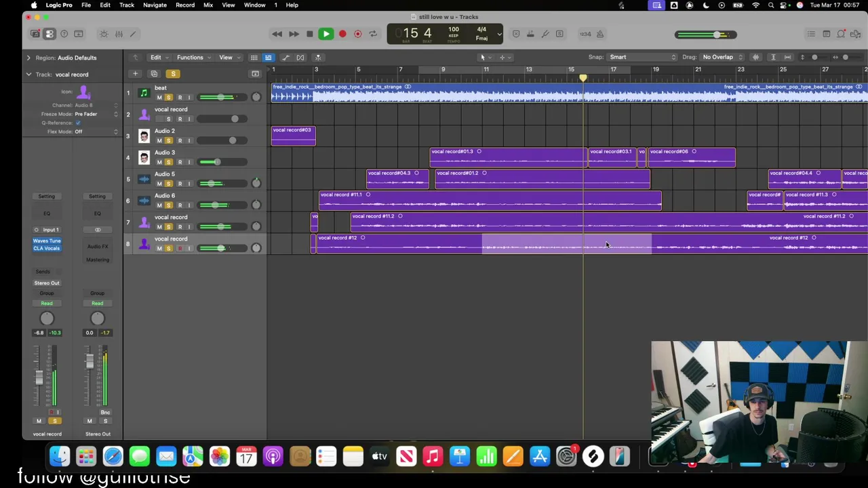Image resolution: width=868 pixels, height=488 pixels.
Task: Expand the Region Audio Defaults section
Action: [28, 58]
